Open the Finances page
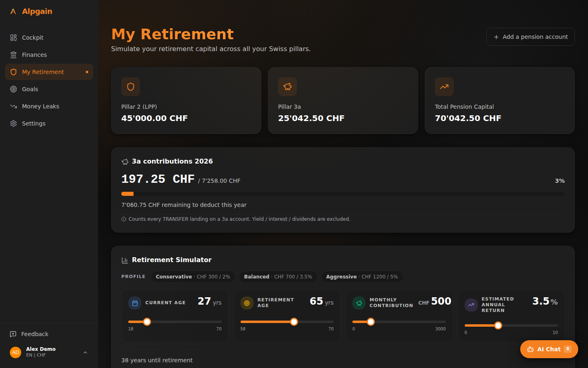The height and width of the screenshot is (368, 588). pos(49,55)
